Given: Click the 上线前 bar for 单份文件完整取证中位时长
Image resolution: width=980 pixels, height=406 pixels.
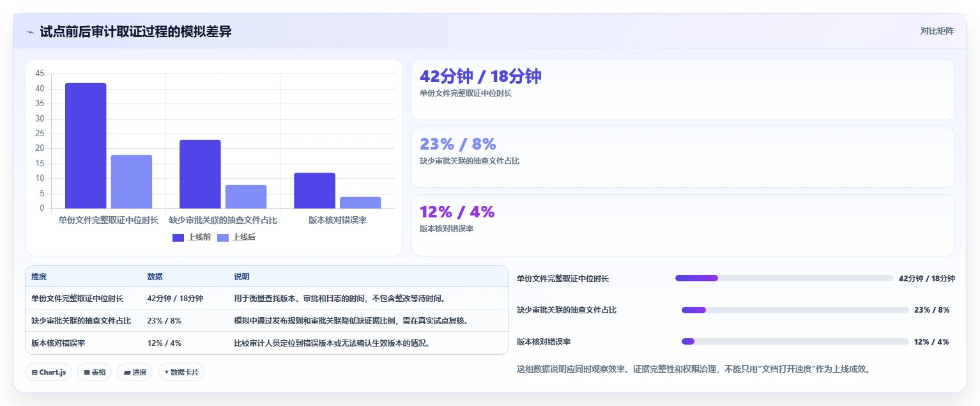Looking at the screenshot, I should tap(86, 146).
